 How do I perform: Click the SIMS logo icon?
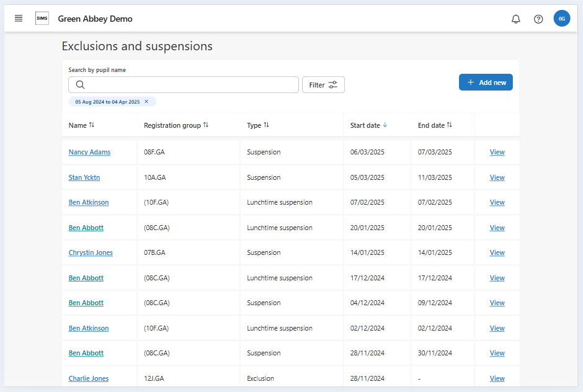tap(42, 19)
